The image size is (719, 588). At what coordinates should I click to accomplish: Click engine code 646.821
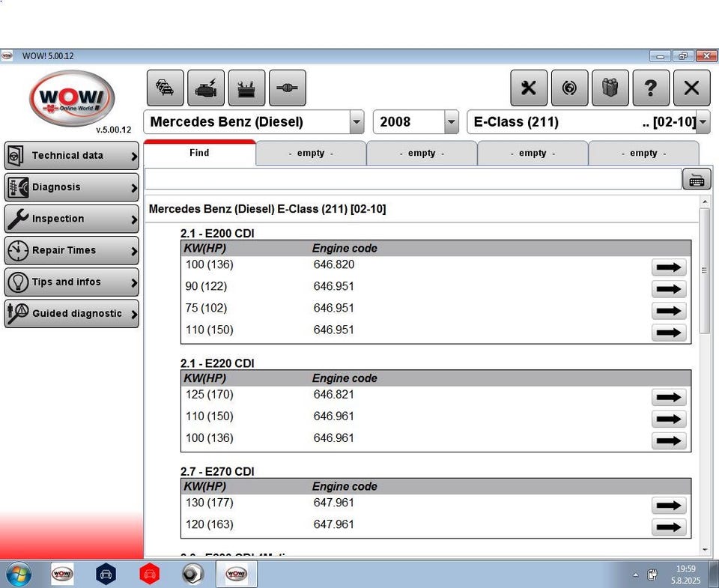[x=334, y=395]
